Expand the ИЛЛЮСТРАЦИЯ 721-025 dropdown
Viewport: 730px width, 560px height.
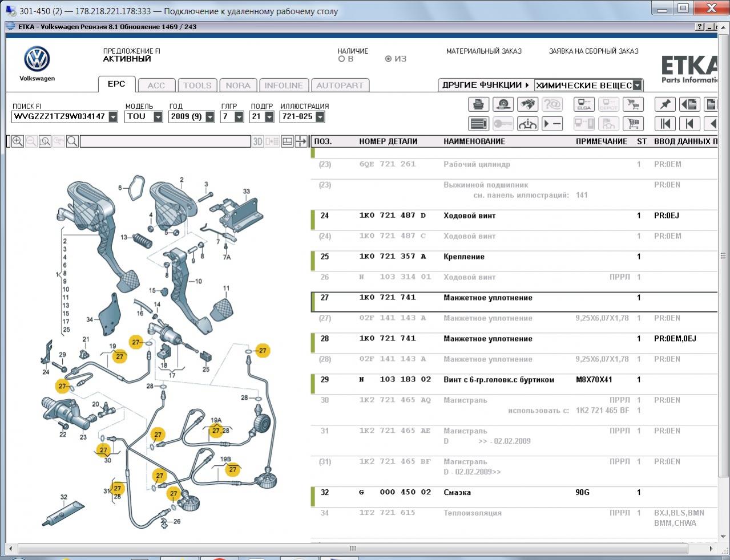[x=320, y=117]
